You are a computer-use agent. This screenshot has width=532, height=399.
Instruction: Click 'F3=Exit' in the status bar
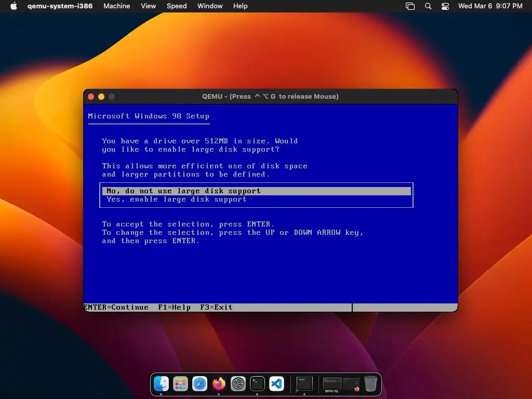click(217, 308)
